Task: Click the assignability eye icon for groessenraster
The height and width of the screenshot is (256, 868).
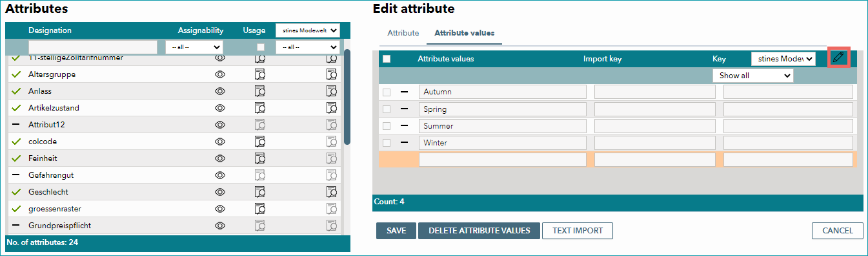Action: pos(220,209)
